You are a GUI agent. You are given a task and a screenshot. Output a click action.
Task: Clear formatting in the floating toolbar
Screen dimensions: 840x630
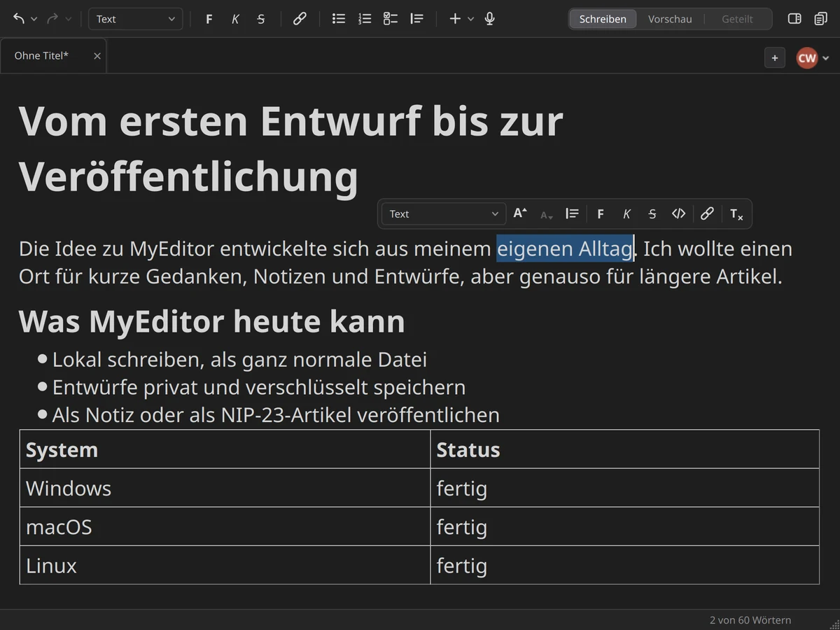point(736,214)
